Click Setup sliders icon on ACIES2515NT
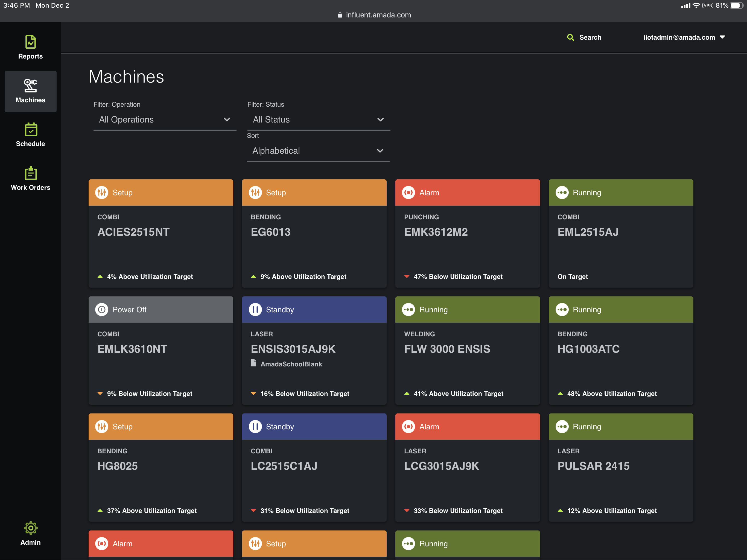Screen dimensions: 747x560 coord(102,192)
